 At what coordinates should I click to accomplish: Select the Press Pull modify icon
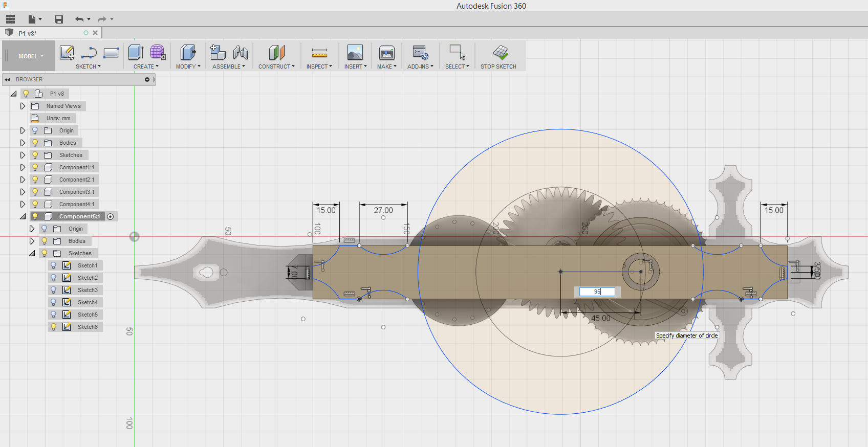coord(188,52)
